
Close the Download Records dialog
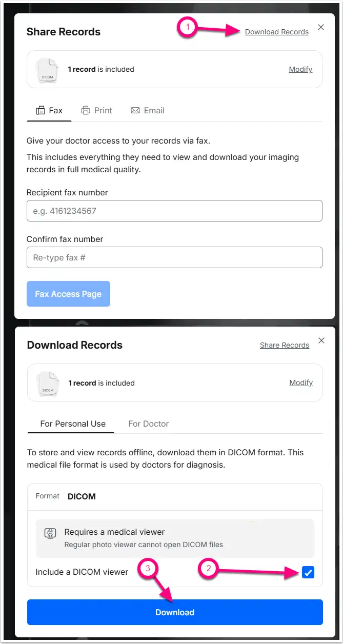click(321, 340)
